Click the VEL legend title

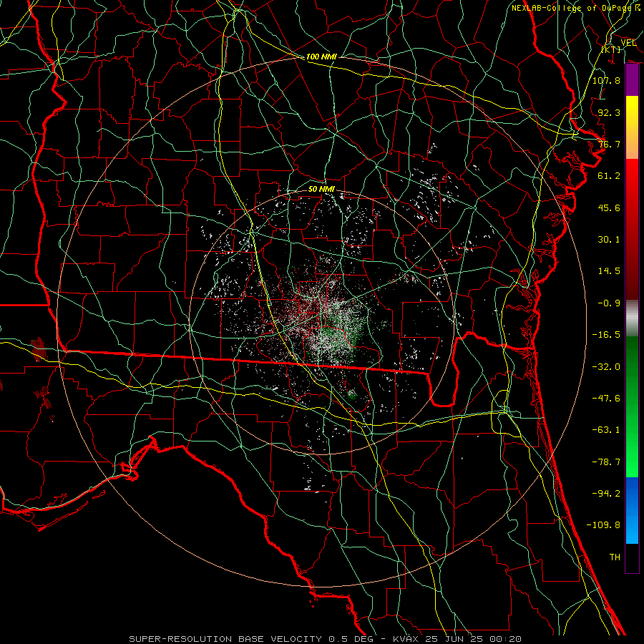point(628,43)
